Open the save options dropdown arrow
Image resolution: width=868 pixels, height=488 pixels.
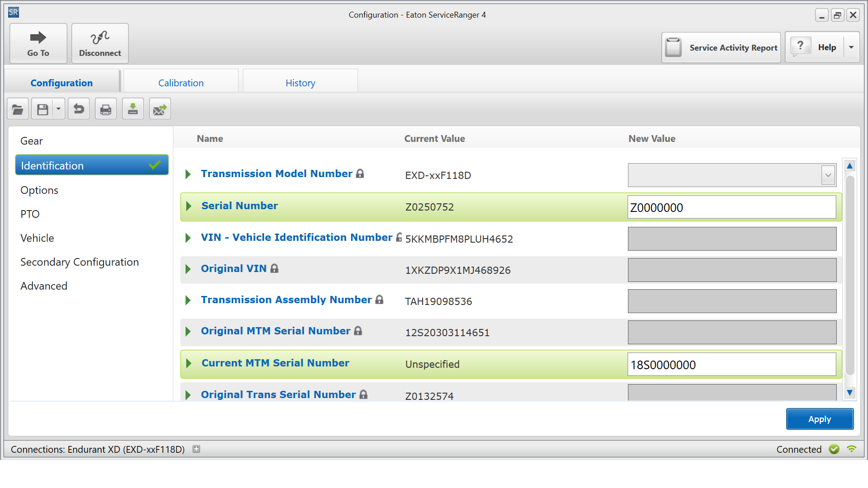coord(58,109)
